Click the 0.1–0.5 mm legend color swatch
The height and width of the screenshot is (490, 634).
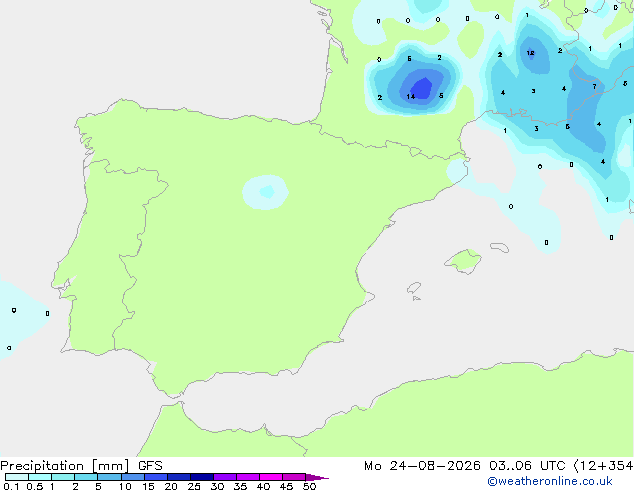click(x=17, y=477)
